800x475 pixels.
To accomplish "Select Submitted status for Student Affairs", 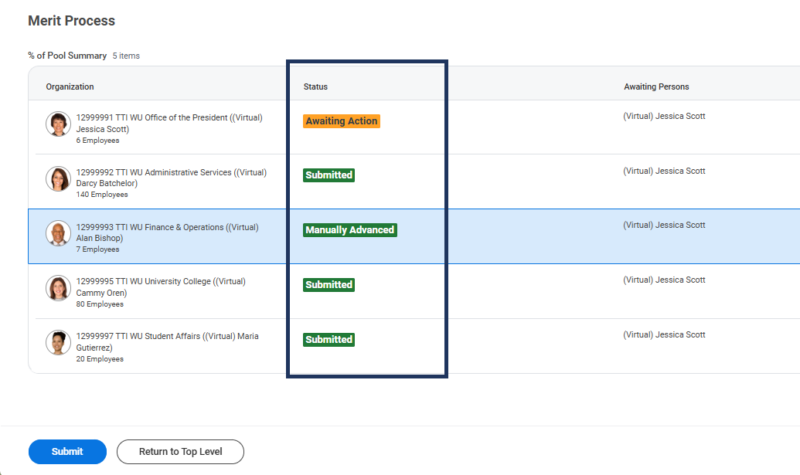I will click(x=329, y=340).
